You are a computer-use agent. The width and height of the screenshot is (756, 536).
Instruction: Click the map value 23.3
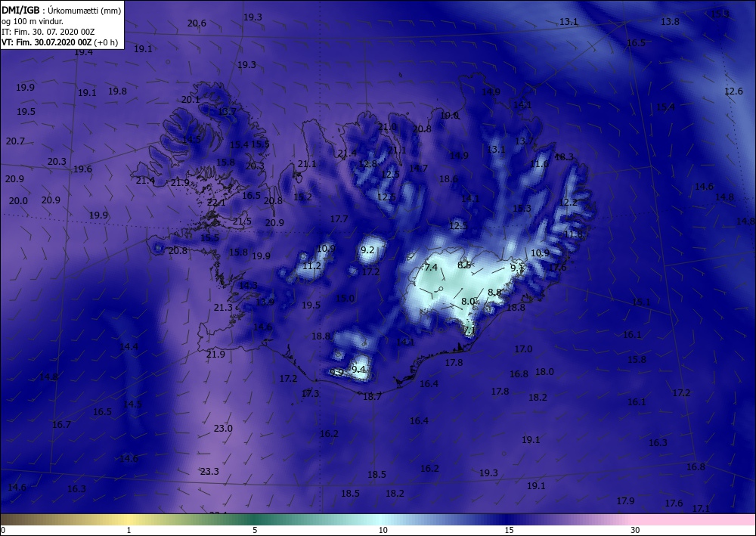(x=209, y=472)
